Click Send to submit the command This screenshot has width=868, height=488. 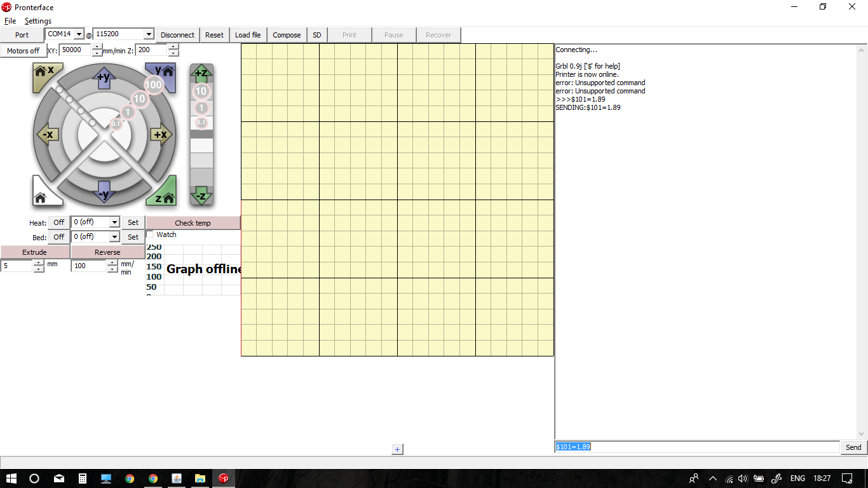pyautogui.click(x=853, y=447)
